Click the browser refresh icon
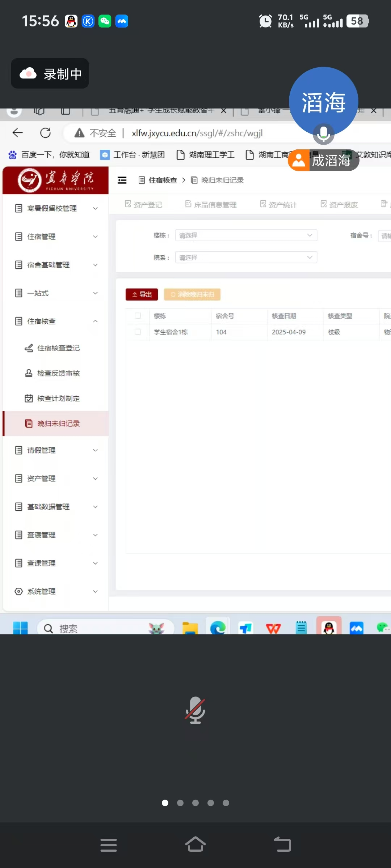The width and height of the screenshot is (391, 868). 45,133
